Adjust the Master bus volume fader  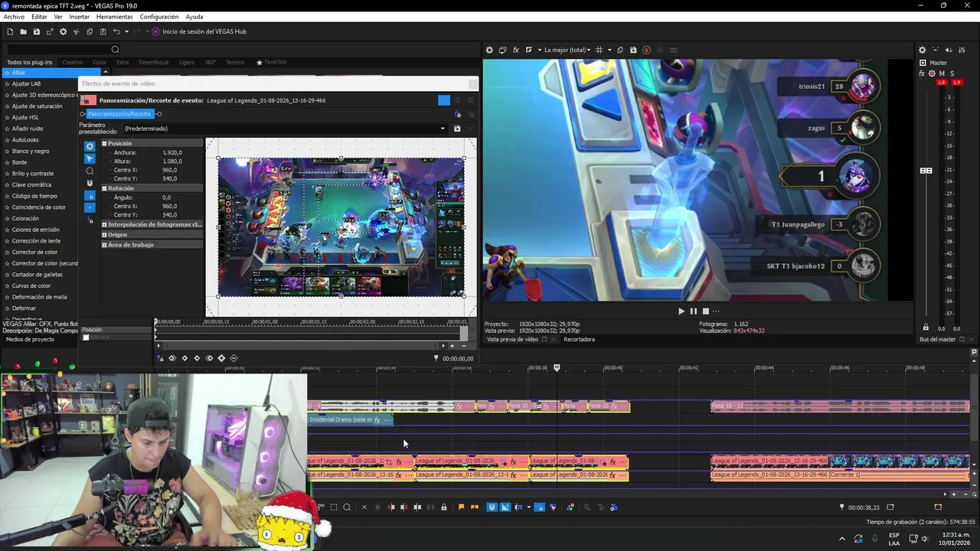[926, 171]
